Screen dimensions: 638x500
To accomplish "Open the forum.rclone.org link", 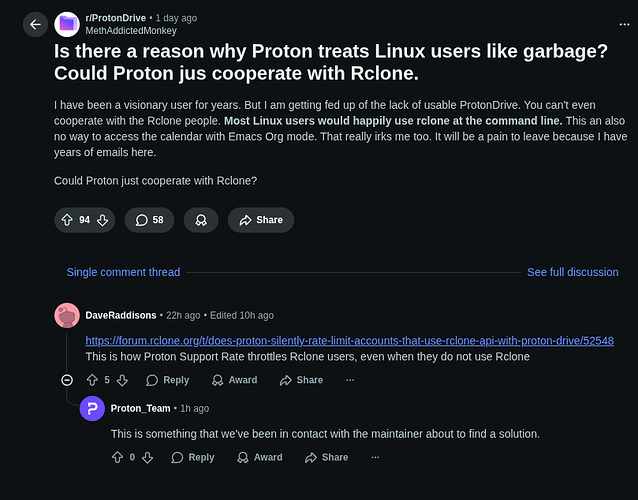I will pyautogui.click(x=349, y=340).
